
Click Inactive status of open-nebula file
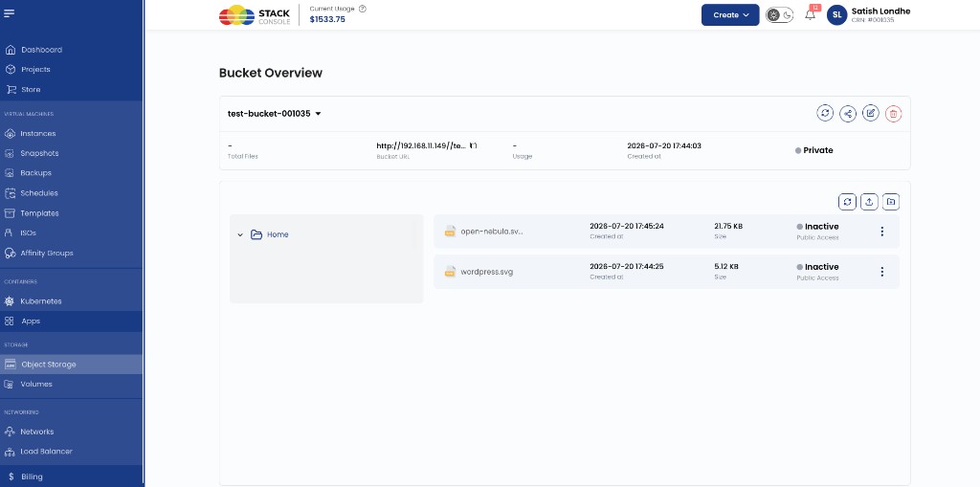coord(821,227)
